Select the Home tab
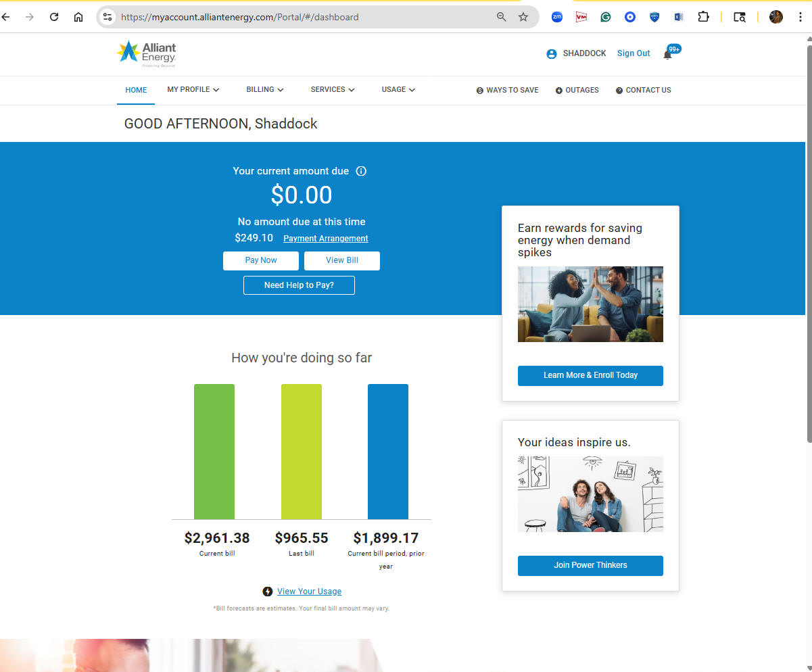 [x=136, y=91]
